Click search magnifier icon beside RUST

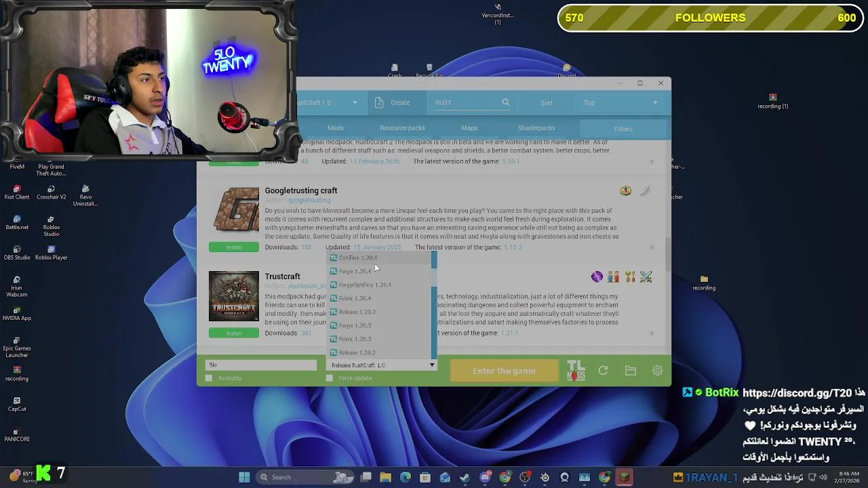tap(505, 102)
